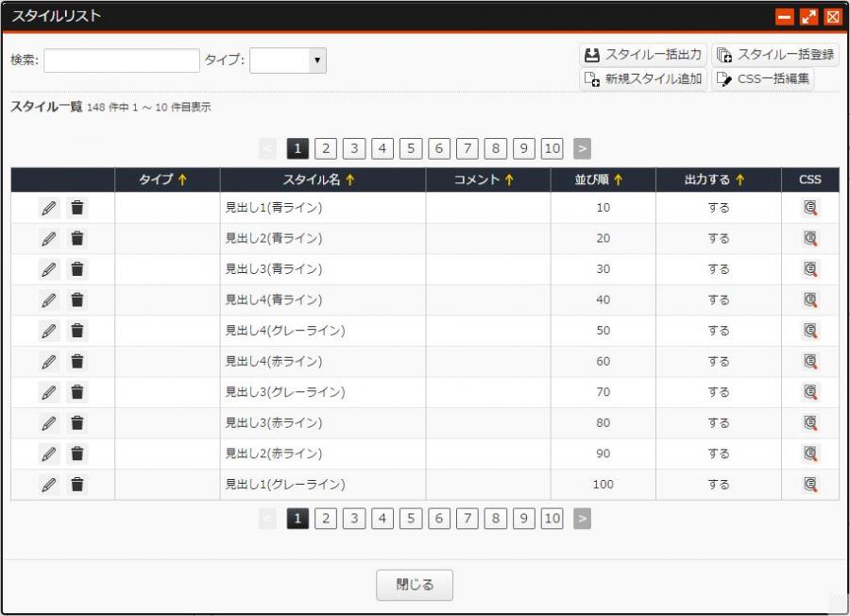Go to page 4 in bottom pagination
850x616 pixels.
tap(382, 519)
